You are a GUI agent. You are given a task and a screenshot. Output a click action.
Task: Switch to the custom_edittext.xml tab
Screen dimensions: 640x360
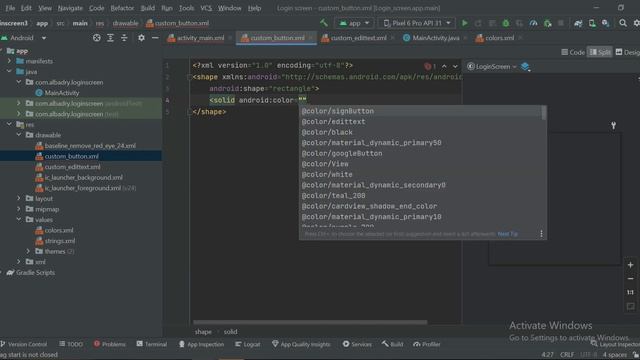pyautogui.click(x=358, y=38)
